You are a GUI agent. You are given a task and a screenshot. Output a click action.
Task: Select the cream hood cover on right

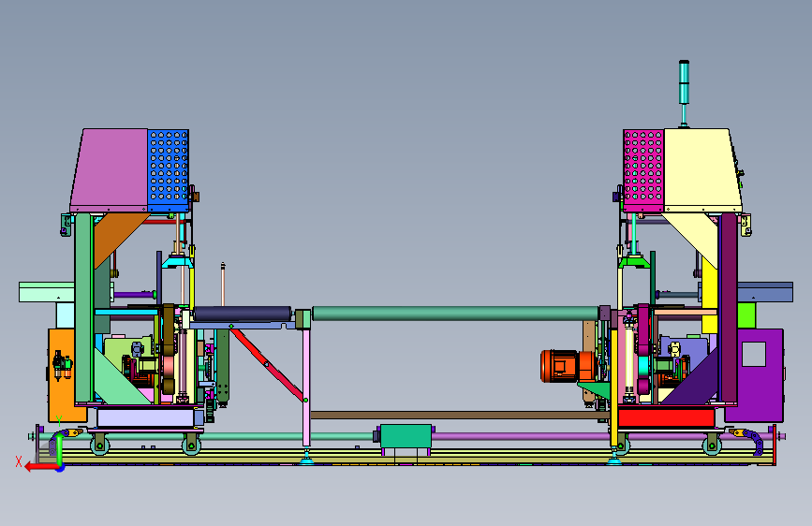702,170
